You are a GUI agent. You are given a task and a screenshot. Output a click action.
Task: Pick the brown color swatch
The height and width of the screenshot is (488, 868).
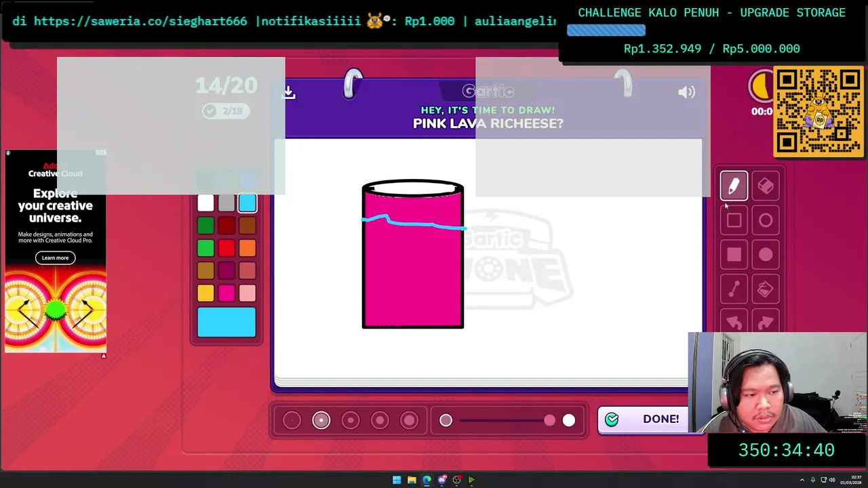tap(248, 226)
